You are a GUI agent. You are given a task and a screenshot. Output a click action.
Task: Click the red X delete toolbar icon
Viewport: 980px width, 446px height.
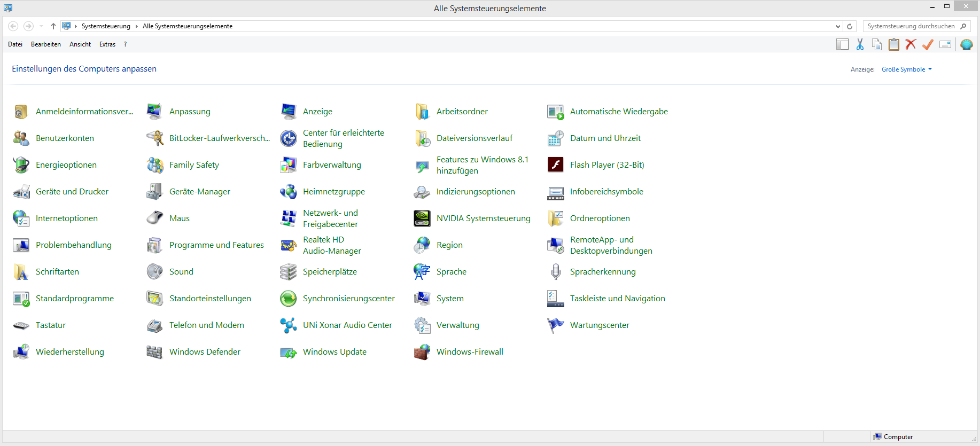click(x=911, y=44)
